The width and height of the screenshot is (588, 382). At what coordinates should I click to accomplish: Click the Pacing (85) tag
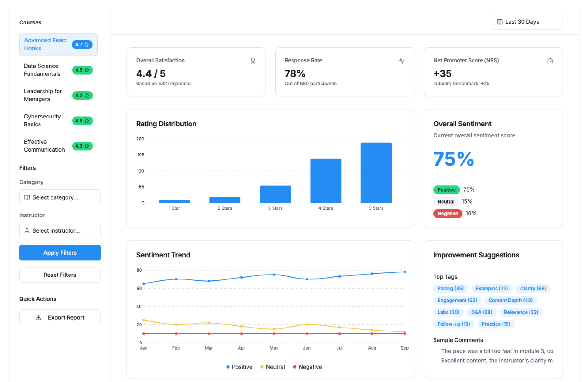click(450, 288)
